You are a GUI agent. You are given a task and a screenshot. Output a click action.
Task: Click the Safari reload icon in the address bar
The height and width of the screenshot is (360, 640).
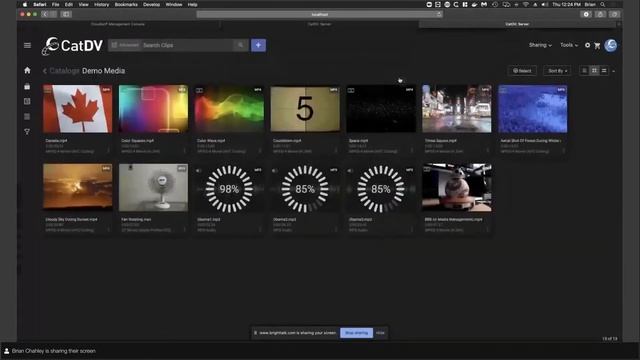pyautogui.click(x=439, y=14)
